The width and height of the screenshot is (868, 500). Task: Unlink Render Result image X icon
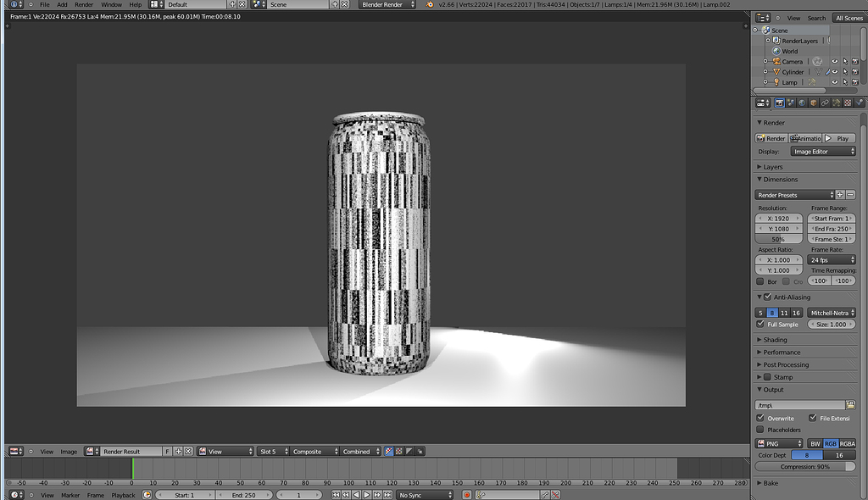point(188,452)
